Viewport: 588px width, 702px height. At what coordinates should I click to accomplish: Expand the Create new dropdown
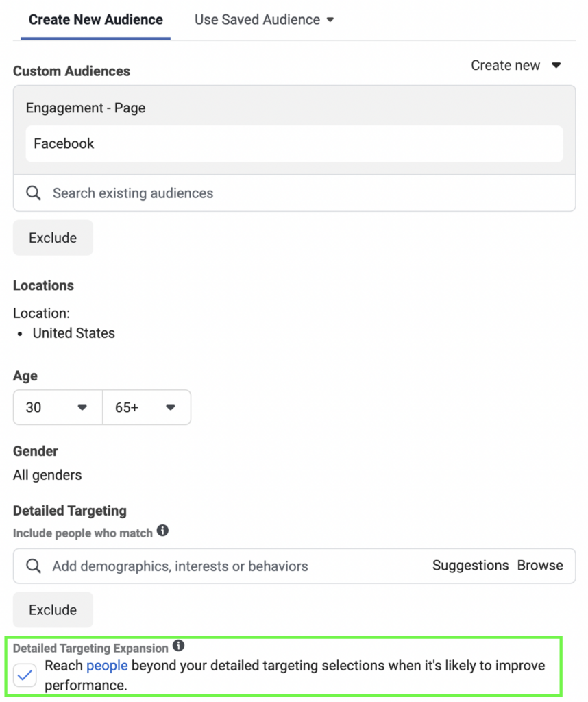coord(517,65)
